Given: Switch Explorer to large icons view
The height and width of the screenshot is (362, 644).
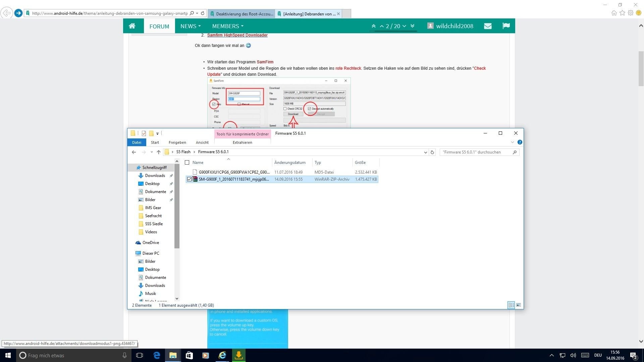Looking at the screenshot, I should [x=519, y=305].
